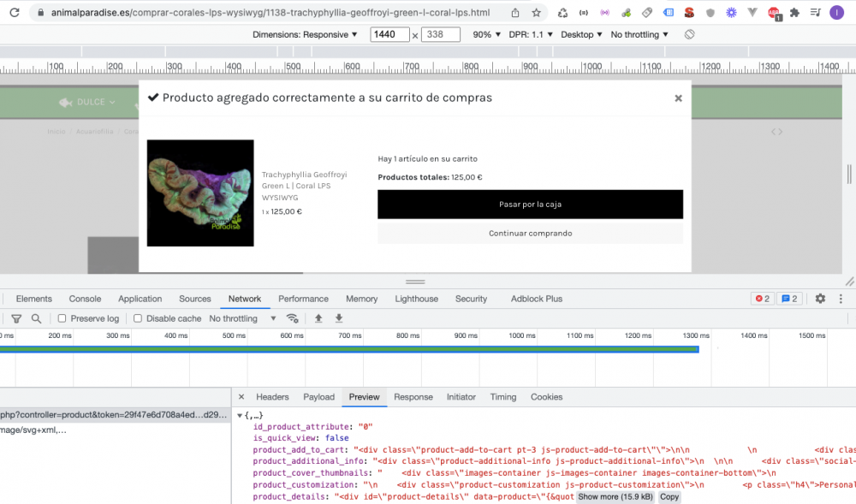This screenshot has height=504, width=856.
Task: Change the zoom level from 90%
Action: coord(484,34)
